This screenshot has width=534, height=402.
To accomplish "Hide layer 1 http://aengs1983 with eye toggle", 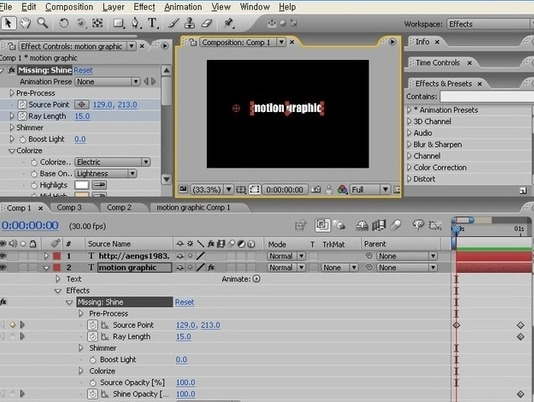I will tap(3, 256).
